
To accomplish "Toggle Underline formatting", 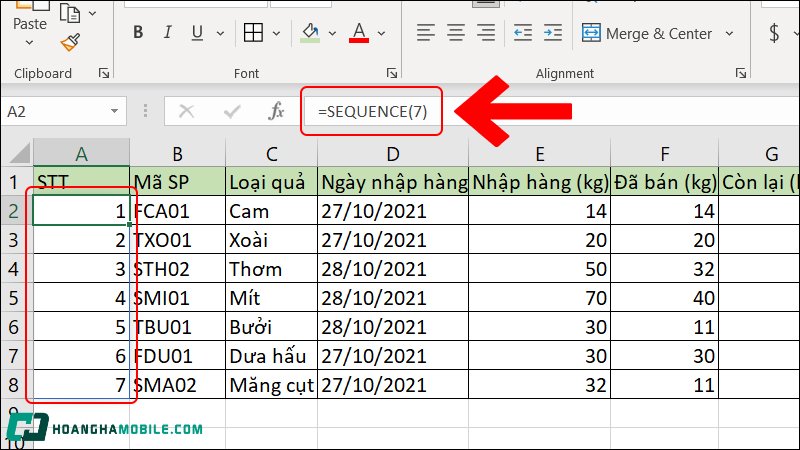I will click(197, 33).
